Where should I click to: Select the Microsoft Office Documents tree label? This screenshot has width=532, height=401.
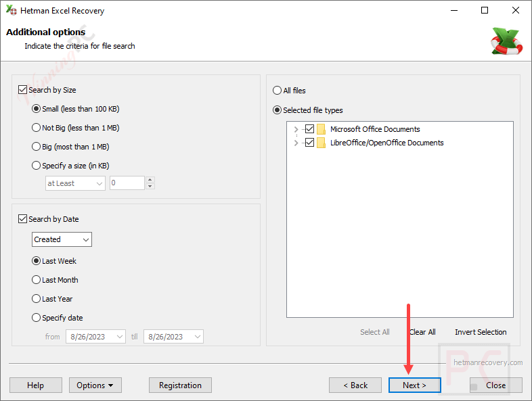tap(375, 129)
